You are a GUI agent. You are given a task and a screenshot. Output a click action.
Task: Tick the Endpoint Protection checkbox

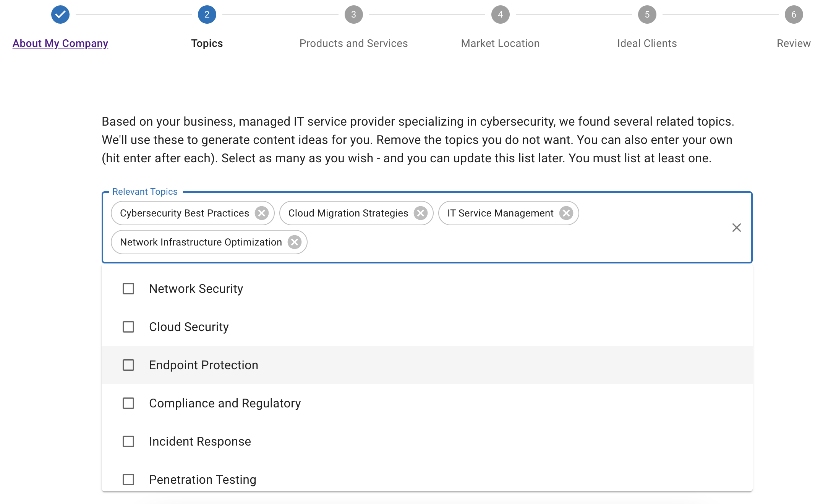click(x=128, y=365)
